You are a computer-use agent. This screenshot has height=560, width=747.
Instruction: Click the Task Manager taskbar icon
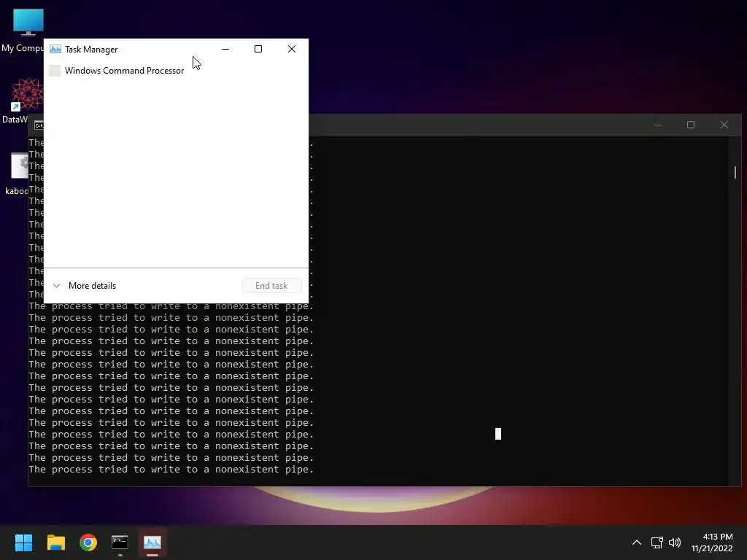pos(152,542)
